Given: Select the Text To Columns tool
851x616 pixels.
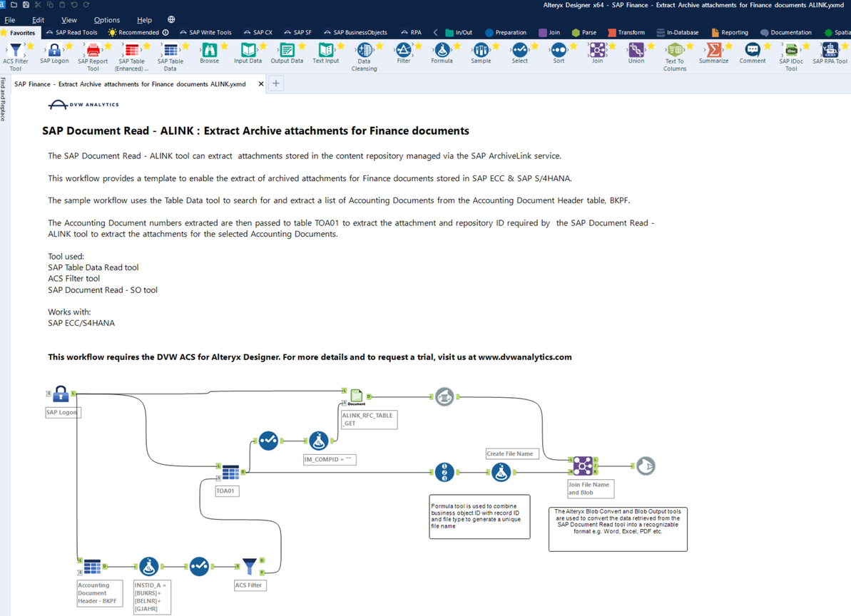Looking at the screenshot, I should pos(674,51).
